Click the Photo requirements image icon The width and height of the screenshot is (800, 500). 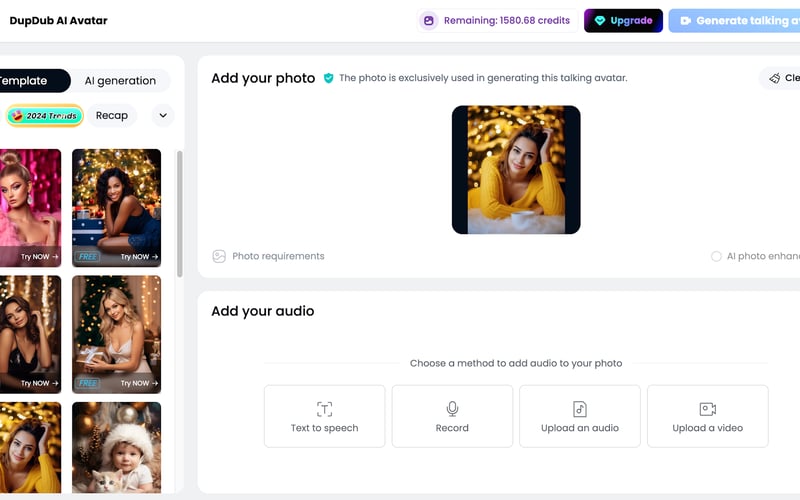pyautogui.click(x=219, y=256)
